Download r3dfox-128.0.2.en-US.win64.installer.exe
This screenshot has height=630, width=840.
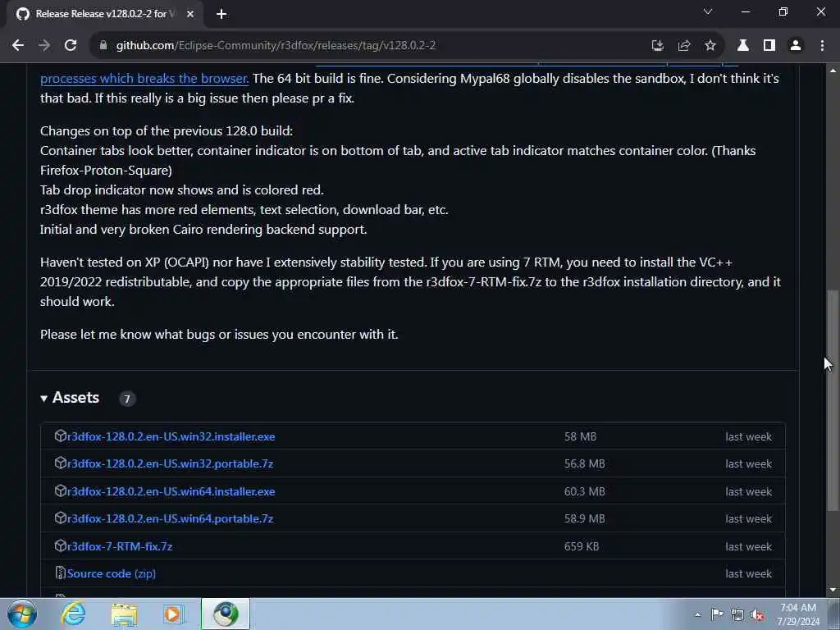click(171, 492)
